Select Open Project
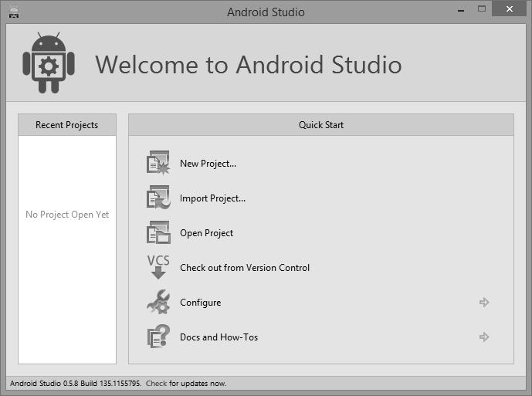532x396 pixels. coord(207,233)
